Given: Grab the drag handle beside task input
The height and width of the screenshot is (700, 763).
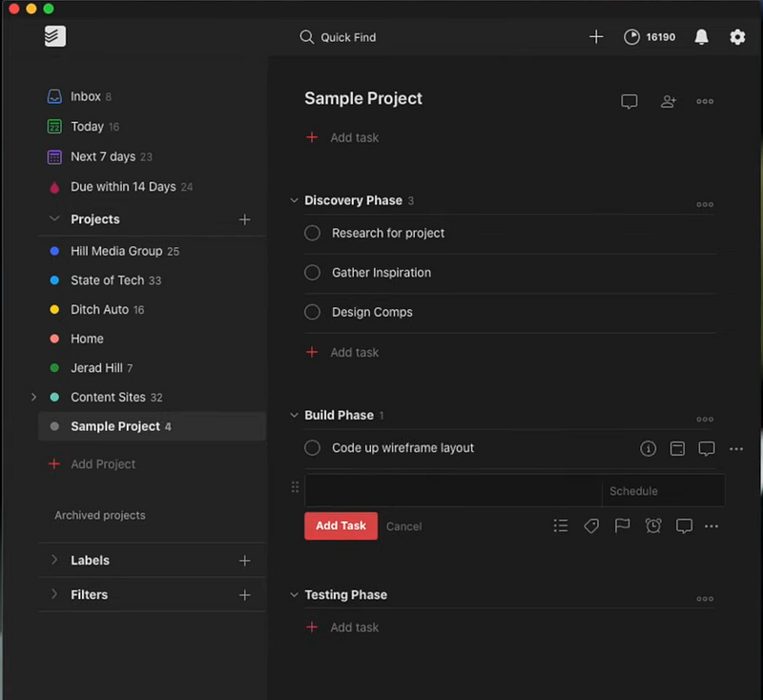Looking at the screenshot, I should (x=295, y=487).
